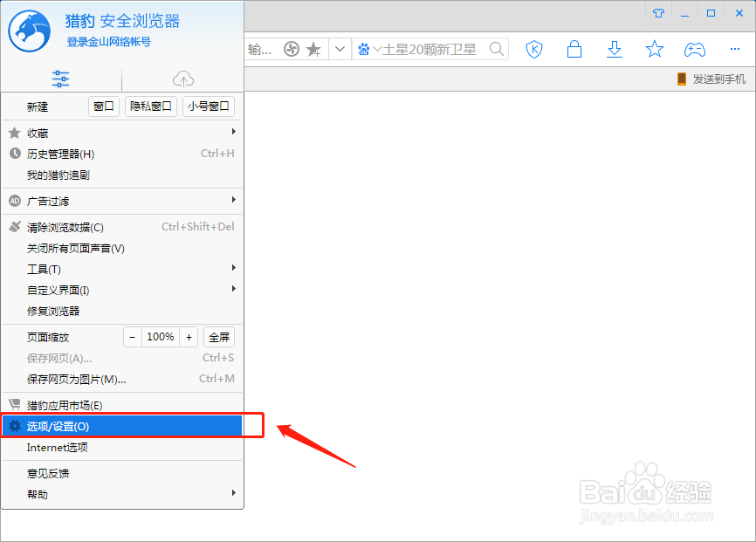Open 历史管理器(H) history manager

coord(122,154)
